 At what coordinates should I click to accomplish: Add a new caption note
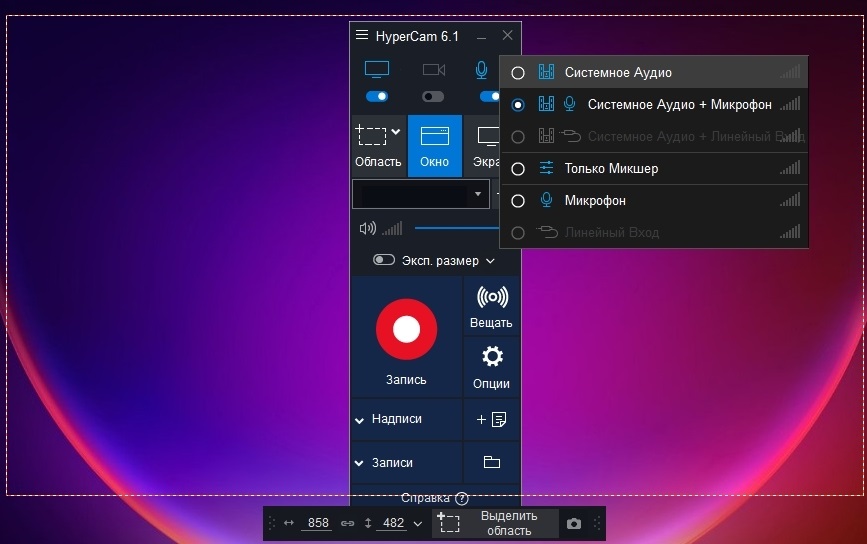(492, 420)
